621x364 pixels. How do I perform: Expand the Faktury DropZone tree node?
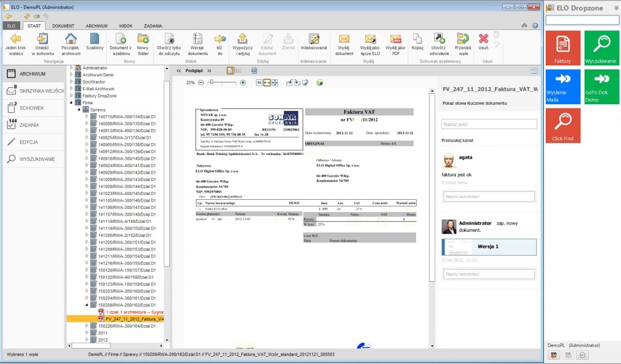[x=72, y=95]
